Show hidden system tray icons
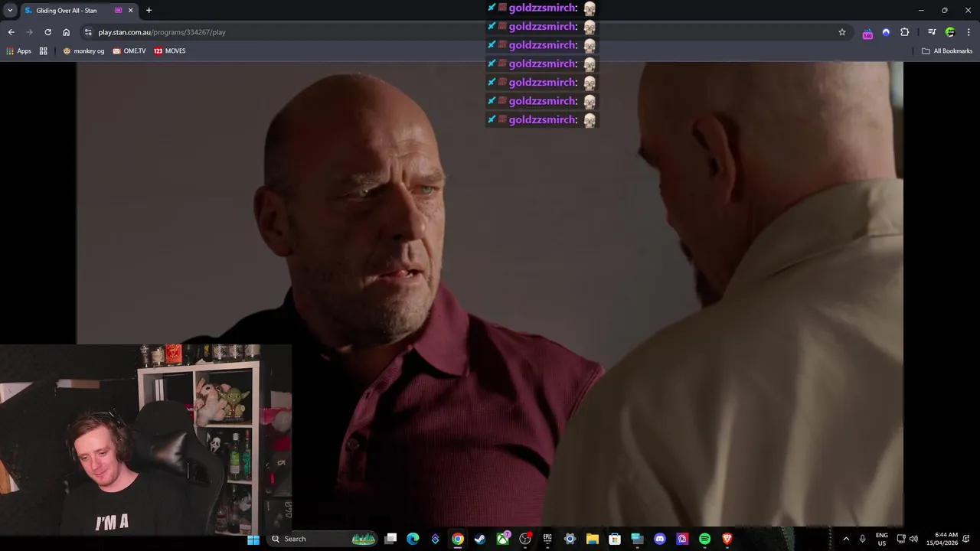The image size is (980, 551). tap(846, 539)
